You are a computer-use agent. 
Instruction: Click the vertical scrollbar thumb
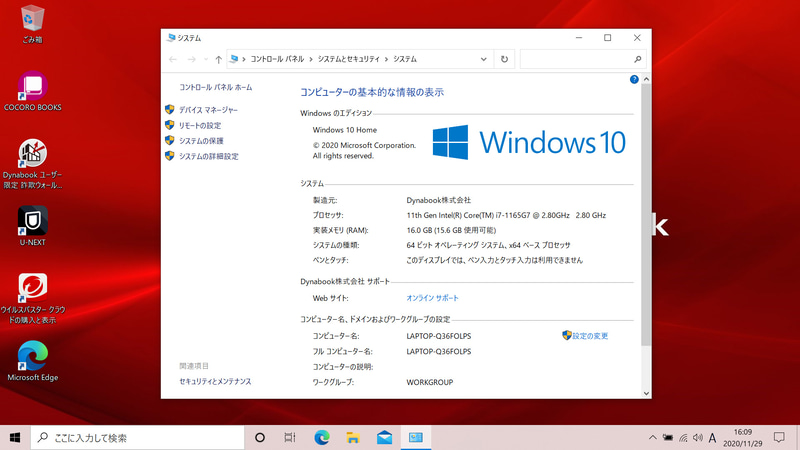coord(646,214)
